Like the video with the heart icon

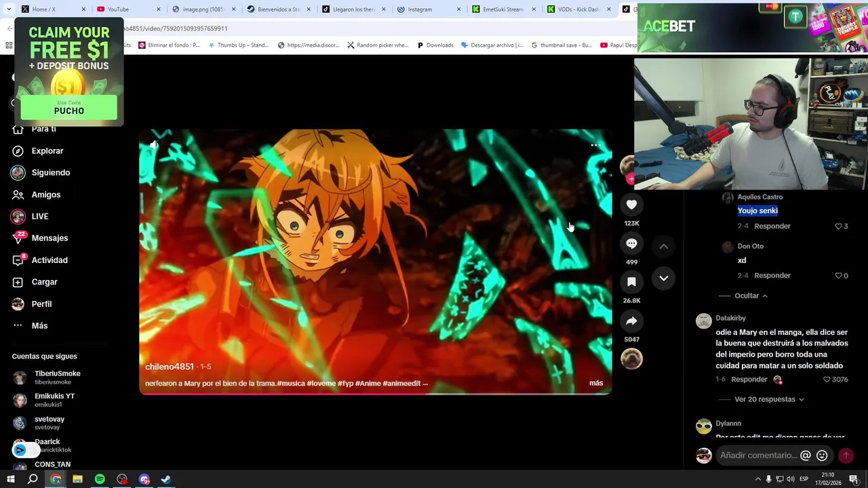[631, 205]
